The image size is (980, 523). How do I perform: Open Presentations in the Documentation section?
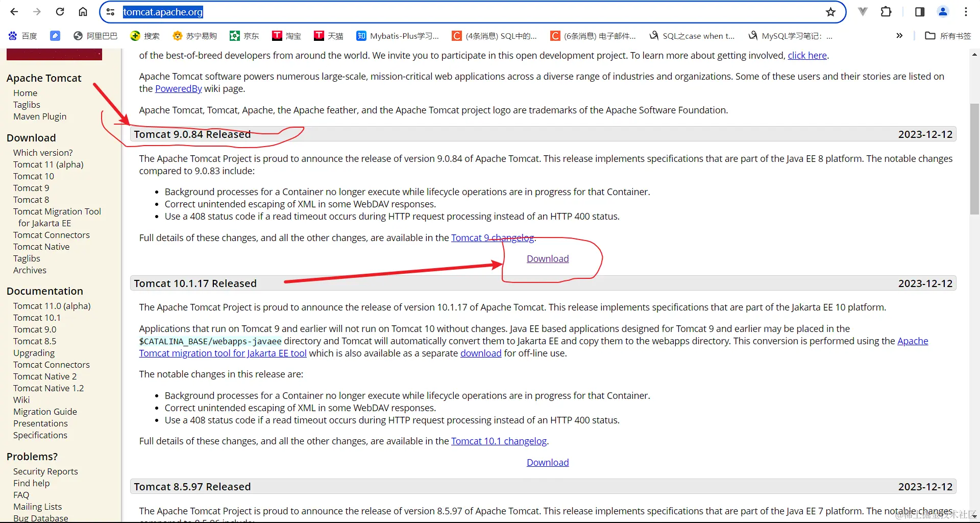[x=40, y=423]
